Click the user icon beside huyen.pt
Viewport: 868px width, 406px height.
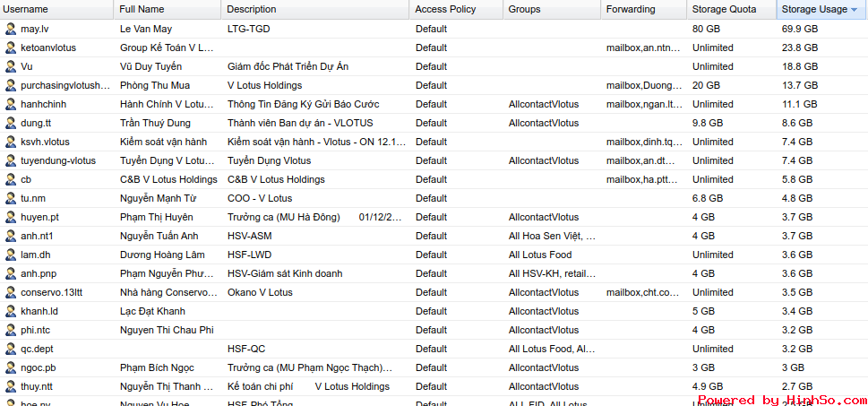pos(10,217)
